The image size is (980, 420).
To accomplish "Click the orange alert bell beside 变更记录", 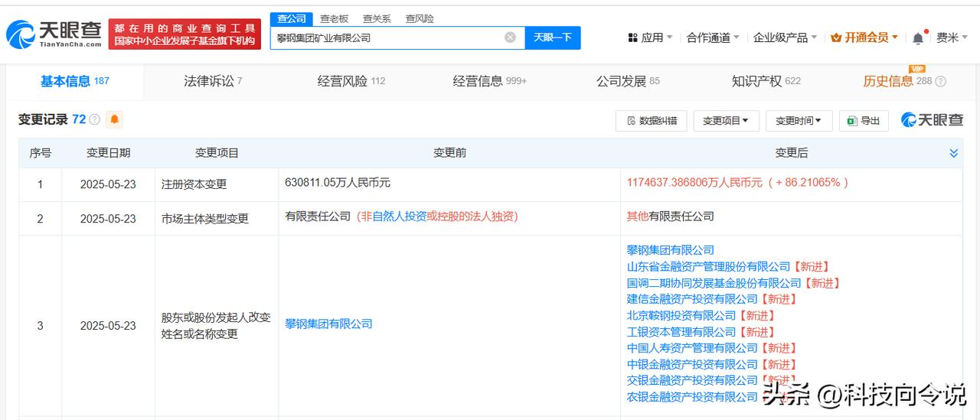I will tap(115, 119).
